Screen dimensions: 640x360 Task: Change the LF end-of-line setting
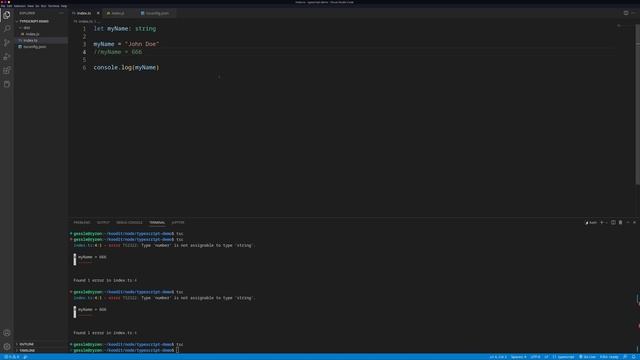(x=546, y=357)
